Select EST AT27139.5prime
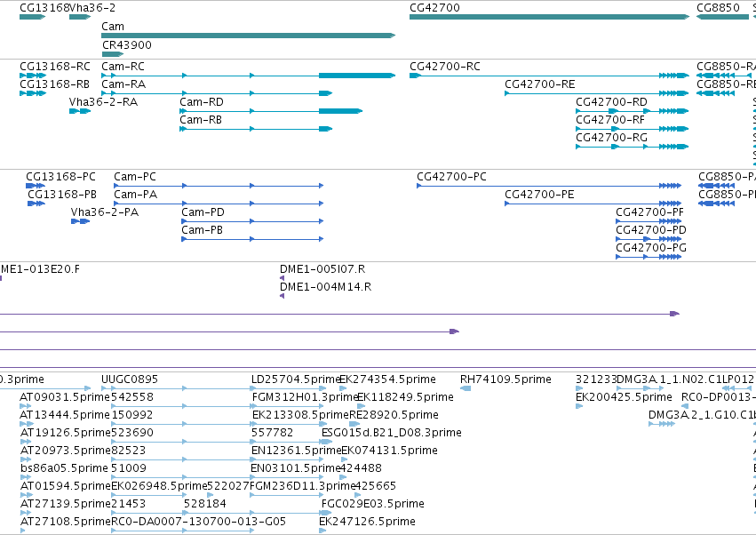756x535 pixels. (25, 514)
